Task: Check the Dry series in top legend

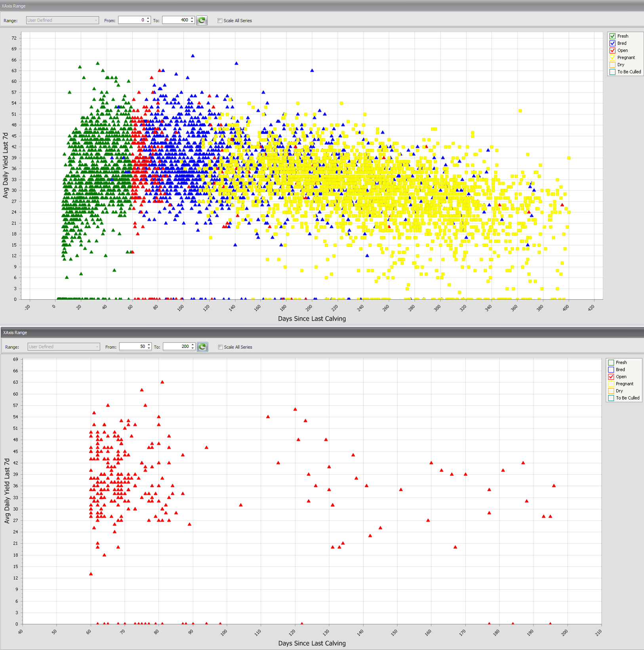Action: [612, 65]
